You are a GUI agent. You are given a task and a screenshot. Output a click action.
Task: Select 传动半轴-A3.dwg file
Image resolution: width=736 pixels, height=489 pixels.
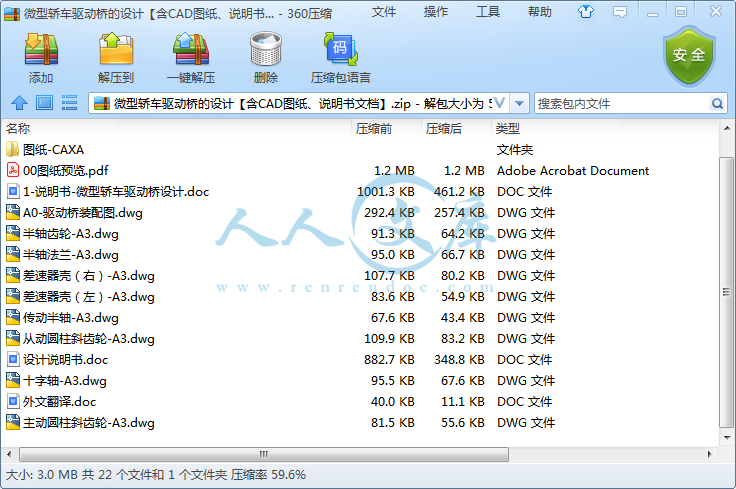[70, 318]
